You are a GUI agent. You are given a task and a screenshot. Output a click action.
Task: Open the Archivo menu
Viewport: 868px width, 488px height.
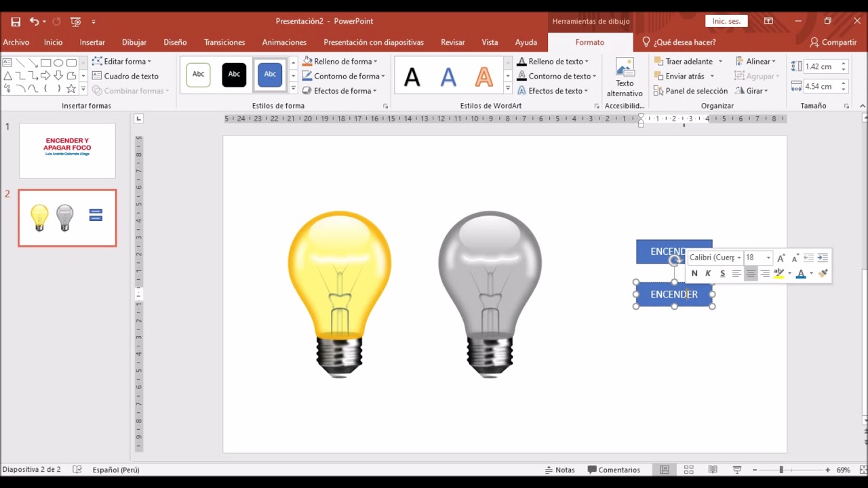click(x=16, y=42)
